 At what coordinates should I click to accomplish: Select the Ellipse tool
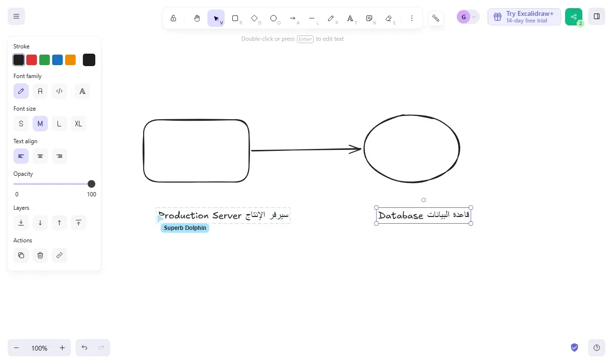pos(273,18)
